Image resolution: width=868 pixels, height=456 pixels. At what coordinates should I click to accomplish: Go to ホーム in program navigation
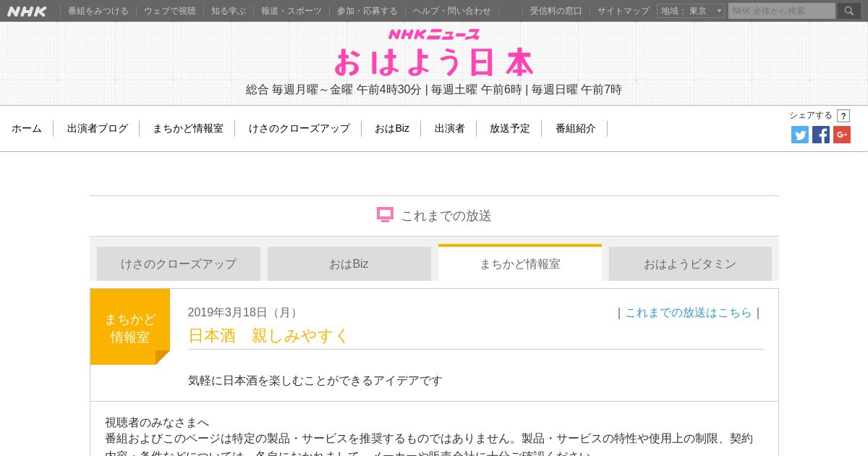(x=27, y=129)
